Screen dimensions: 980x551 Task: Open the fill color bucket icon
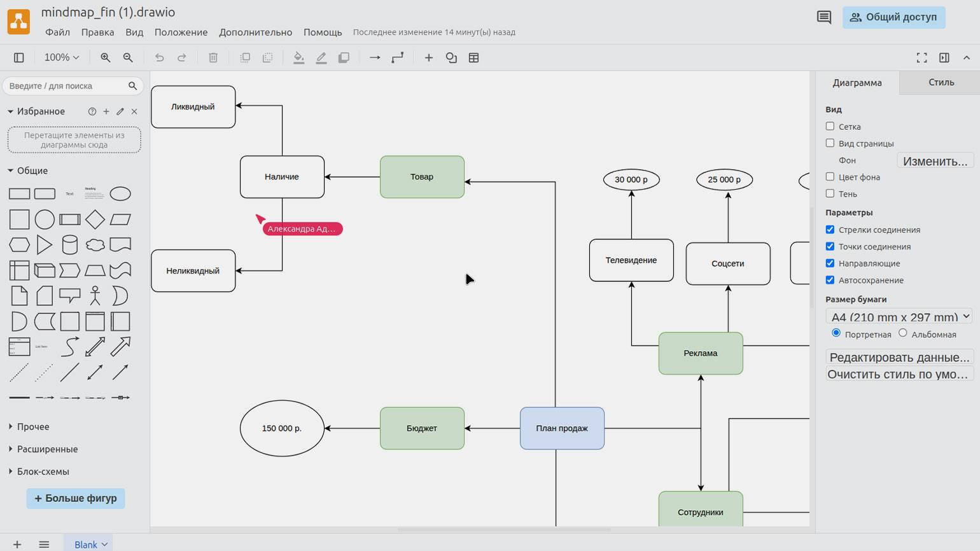point(298,58)
